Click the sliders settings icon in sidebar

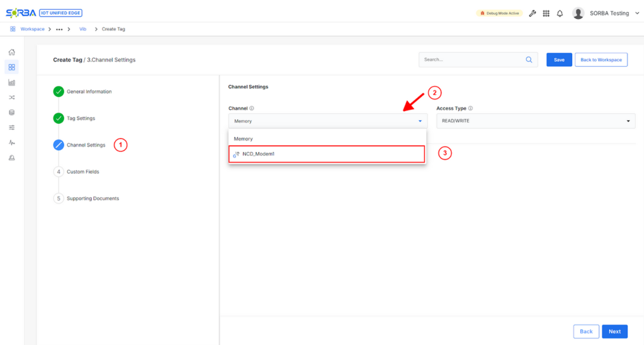pyautogui.click(x=12, y=128)
